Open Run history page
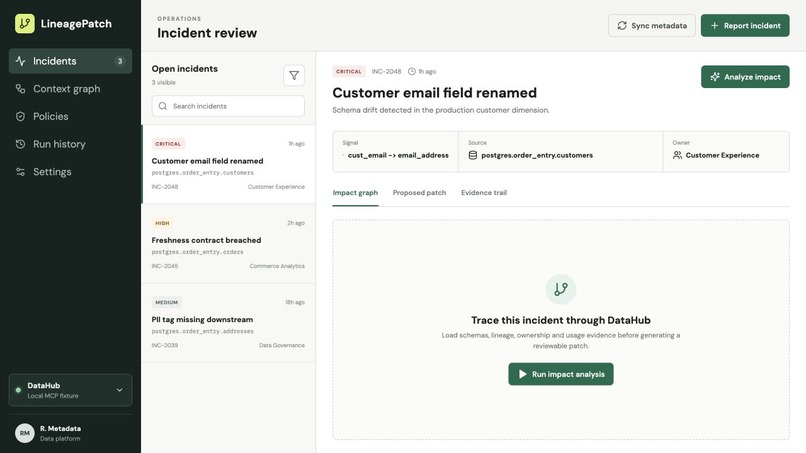This screenshot has width=806, height=453. point(70,144)
